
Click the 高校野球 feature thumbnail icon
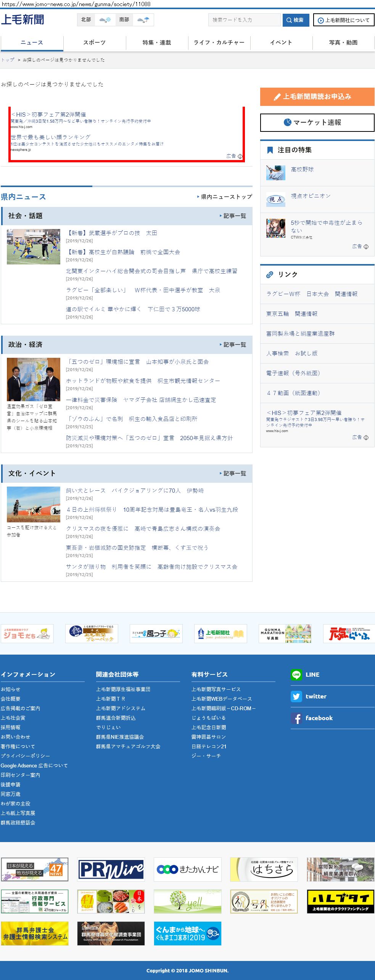click(x=275, y=173)
